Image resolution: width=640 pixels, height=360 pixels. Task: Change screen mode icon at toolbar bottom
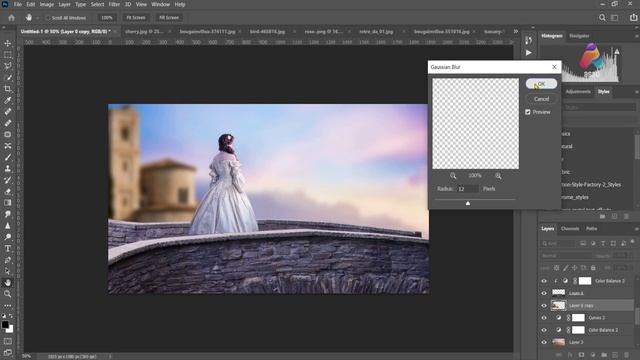[x=7, y=352]
